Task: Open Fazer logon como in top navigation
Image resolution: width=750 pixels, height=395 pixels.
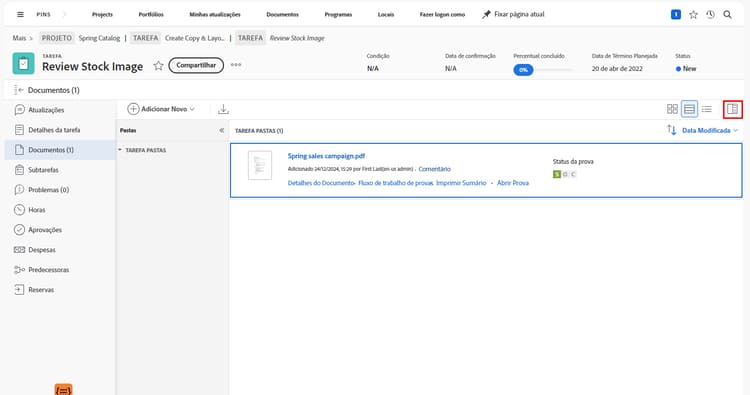Action: point(442,14)
